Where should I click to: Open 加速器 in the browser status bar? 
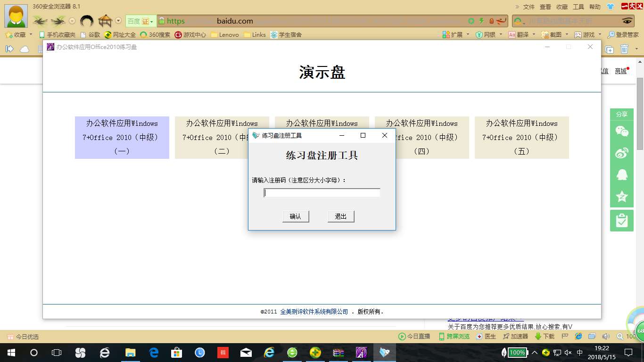click(515, 337)
